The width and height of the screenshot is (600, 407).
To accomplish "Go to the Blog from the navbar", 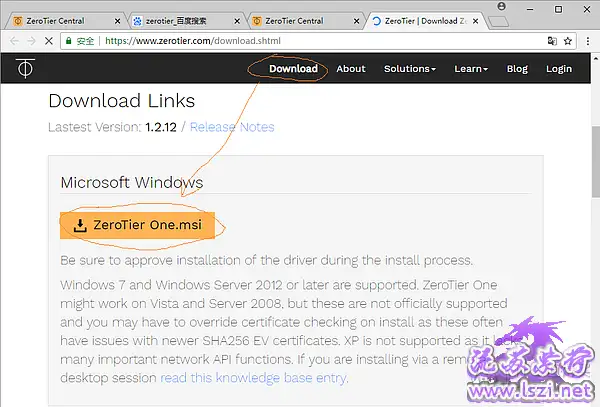I will click(x=517, y=68).
